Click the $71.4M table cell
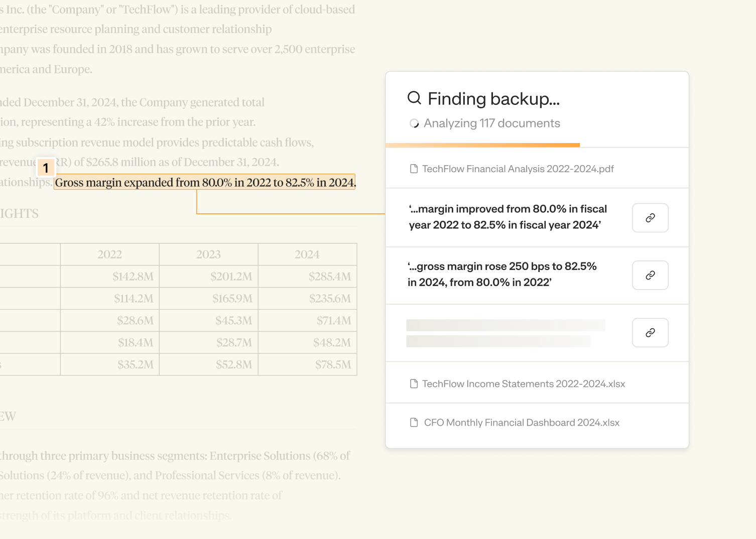The image size is (756, 539). click(307, 321)
